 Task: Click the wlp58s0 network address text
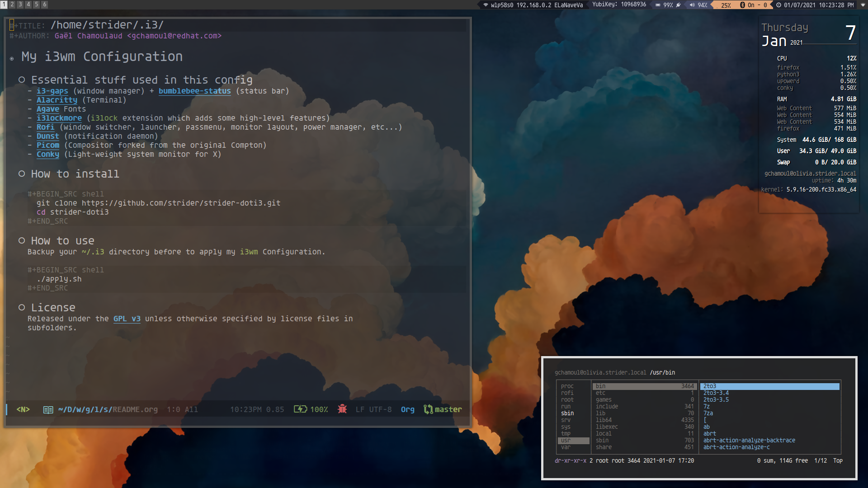(537, 5)
